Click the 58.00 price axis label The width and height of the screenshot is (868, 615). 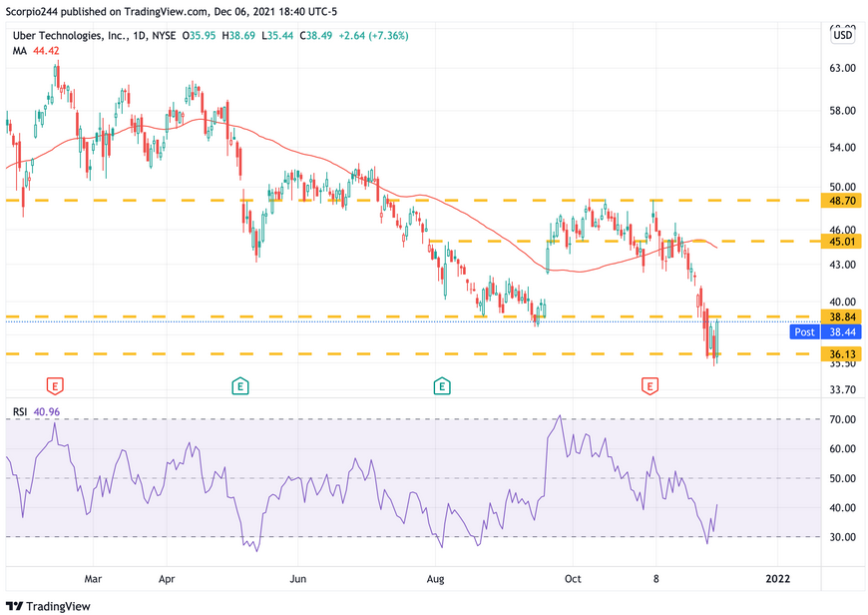(x=842, y=111)
